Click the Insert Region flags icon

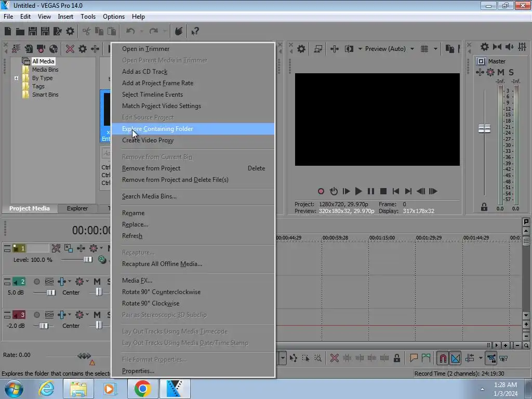pyautogui.click(x=426, y=358)
